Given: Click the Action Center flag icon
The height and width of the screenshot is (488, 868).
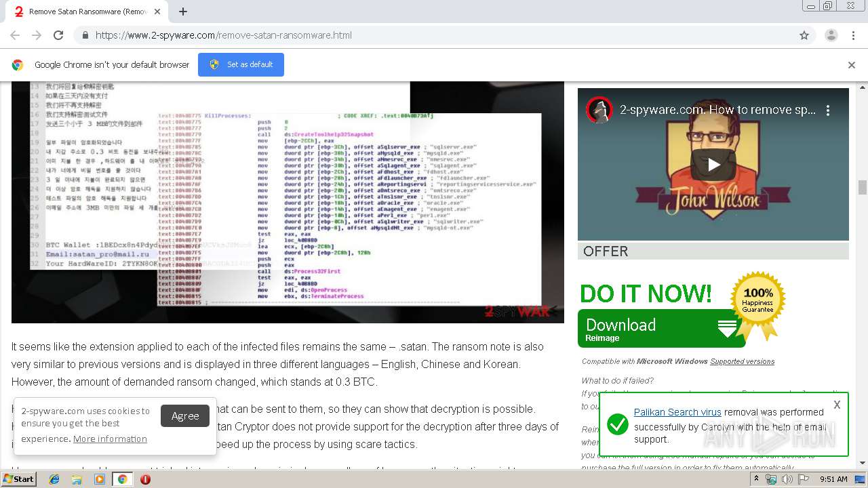Looking at the screenshot, I should (x=802, y=479).
